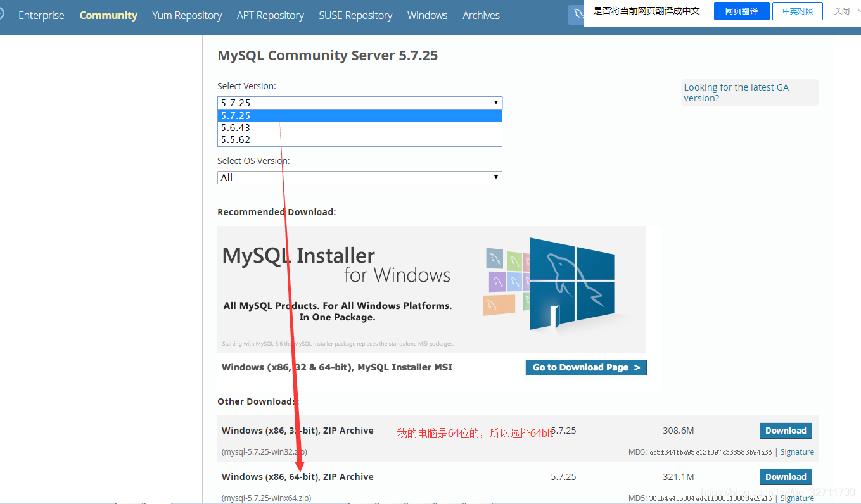Open Signature link for win32 zip

[x=797, y=452]
